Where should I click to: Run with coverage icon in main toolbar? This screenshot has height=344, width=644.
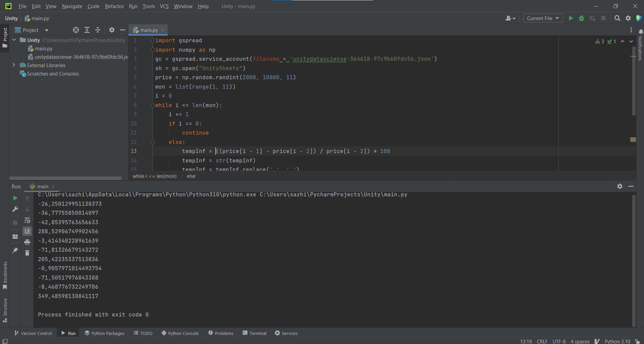[x=593, y=18]
